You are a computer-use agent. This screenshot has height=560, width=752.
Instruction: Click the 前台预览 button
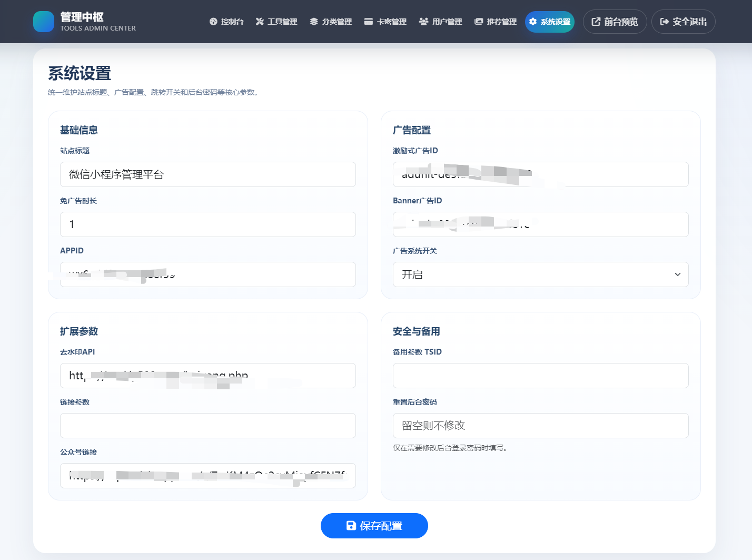point(615,22)
